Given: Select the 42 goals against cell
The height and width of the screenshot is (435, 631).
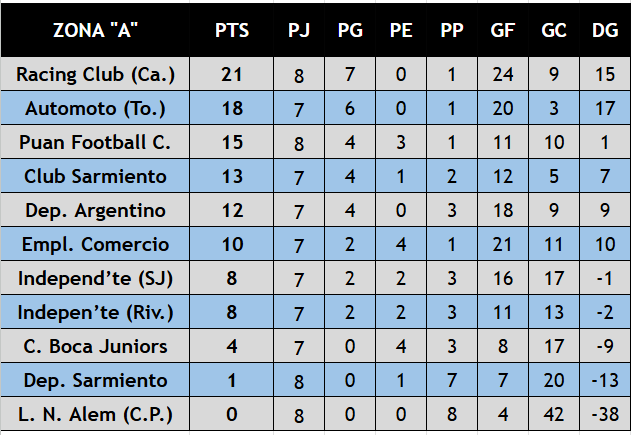Looking at the screenshot, I should (x=554, y=414).
